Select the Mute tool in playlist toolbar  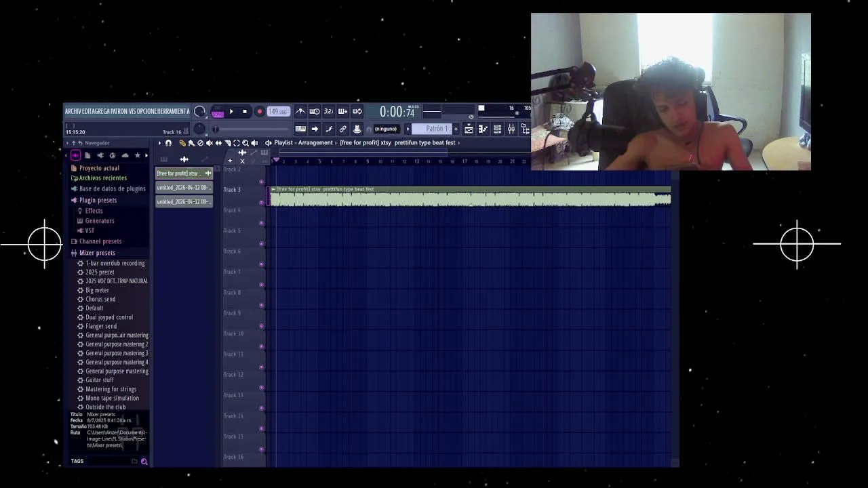tap(210, 143)
